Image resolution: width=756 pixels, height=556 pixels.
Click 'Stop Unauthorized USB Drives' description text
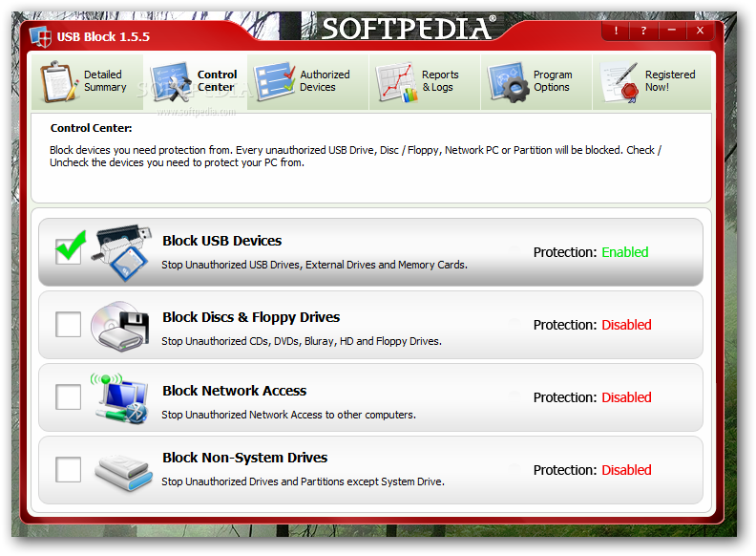point(314,265)
